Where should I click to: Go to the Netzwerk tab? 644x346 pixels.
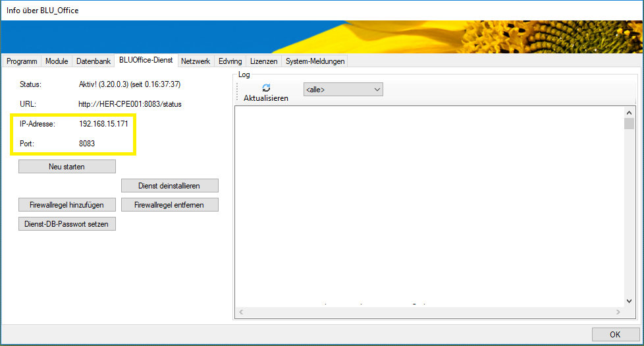(196, 61)
